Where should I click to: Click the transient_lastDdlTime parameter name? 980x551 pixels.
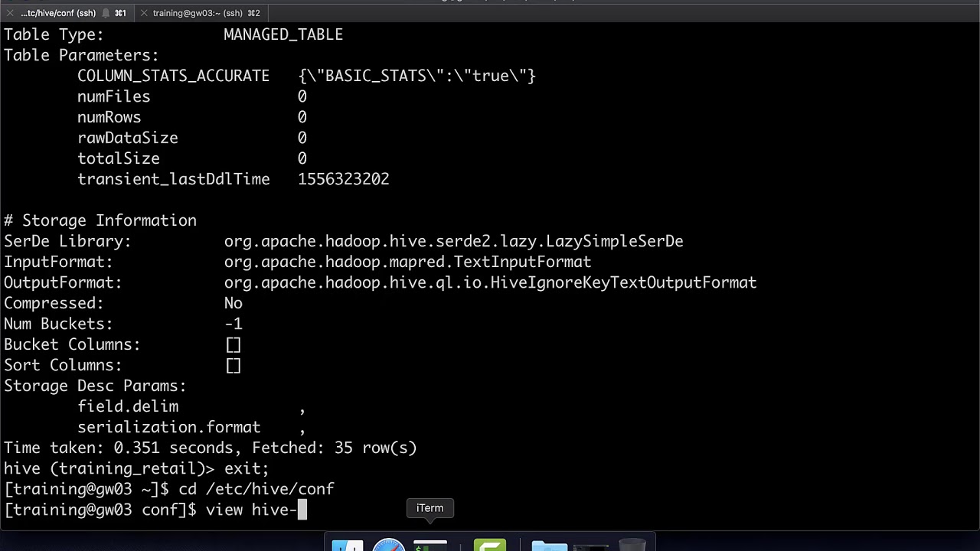coord(173,179)
